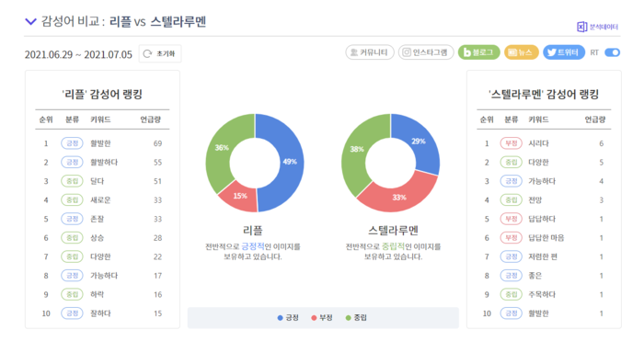Sort 리플 ranking by 언급량 column header
The width and height of the screenshot is (644, 341).
pos(150,119)
